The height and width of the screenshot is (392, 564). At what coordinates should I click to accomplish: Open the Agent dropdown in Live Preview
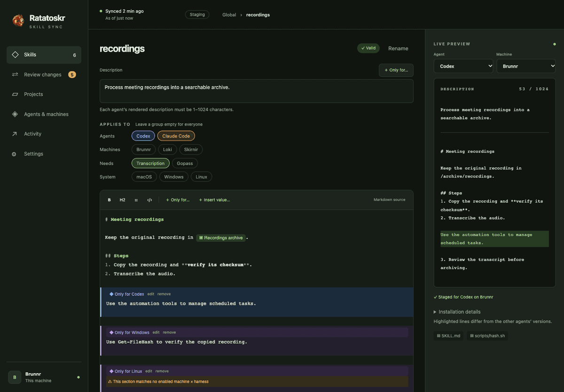click(x=463, y=66)
